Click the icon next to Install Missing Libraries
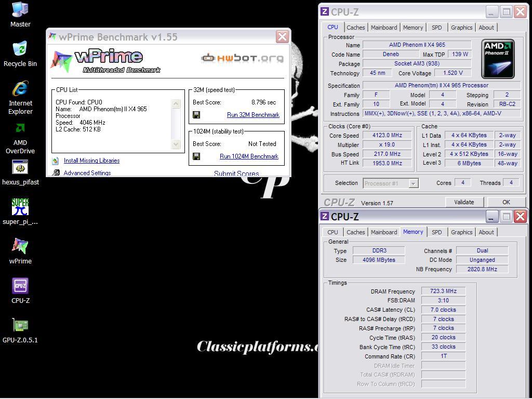532x399 pixels. pos(56,161)
